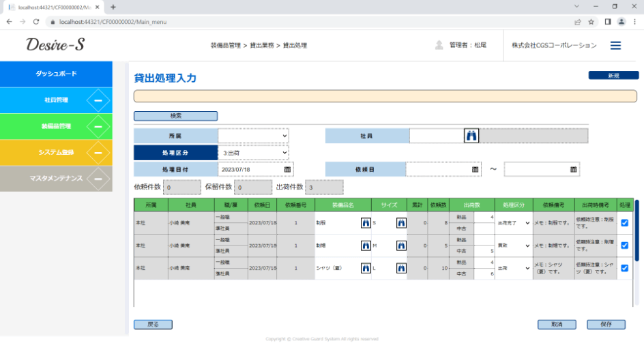Open equipment name lookup binoculars in シャツ（夏） row
This screenshot has width=644, height=345.
tap(366, 268)
